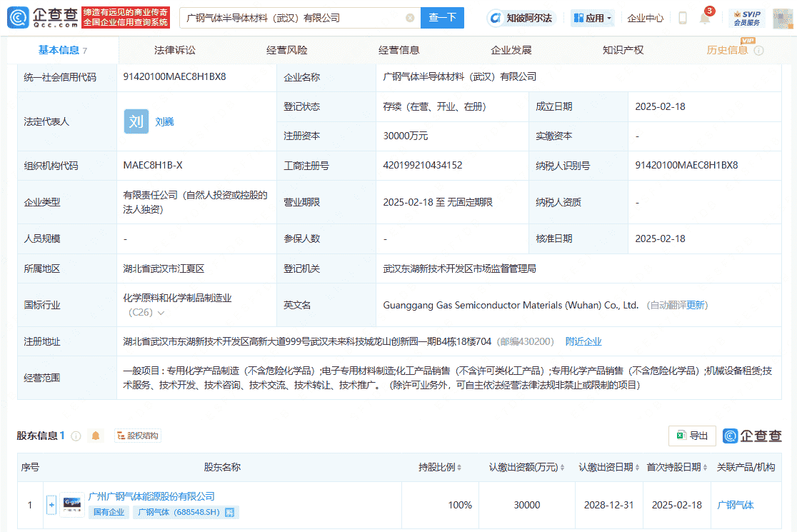
Task: Click the orange reminder bell beside 股东信息
Action: 95,435
